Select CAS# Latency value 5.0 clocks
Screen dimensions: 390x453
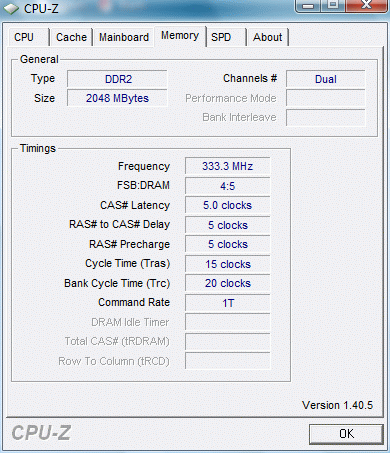click(x=227, y=205)
